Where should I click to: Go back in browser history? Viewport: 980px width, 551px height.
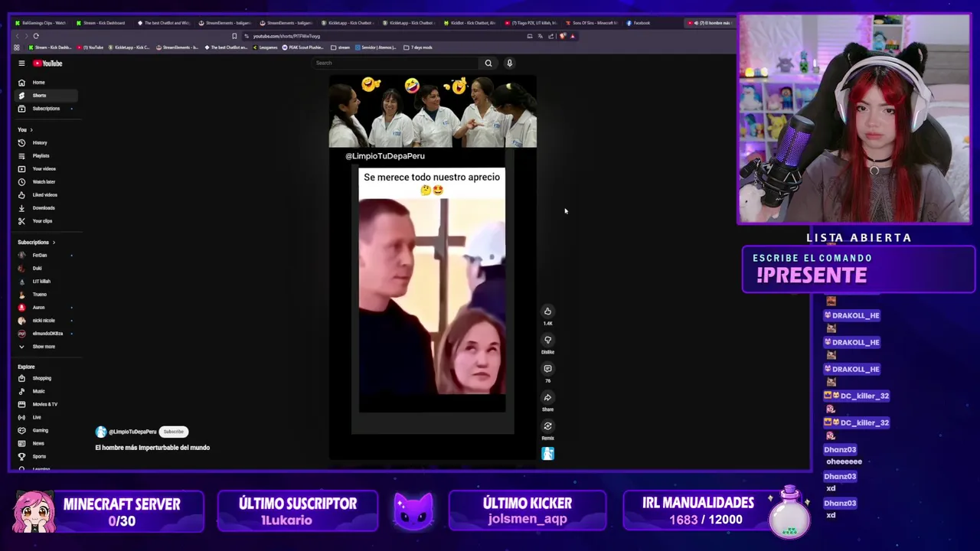point(18,36)
